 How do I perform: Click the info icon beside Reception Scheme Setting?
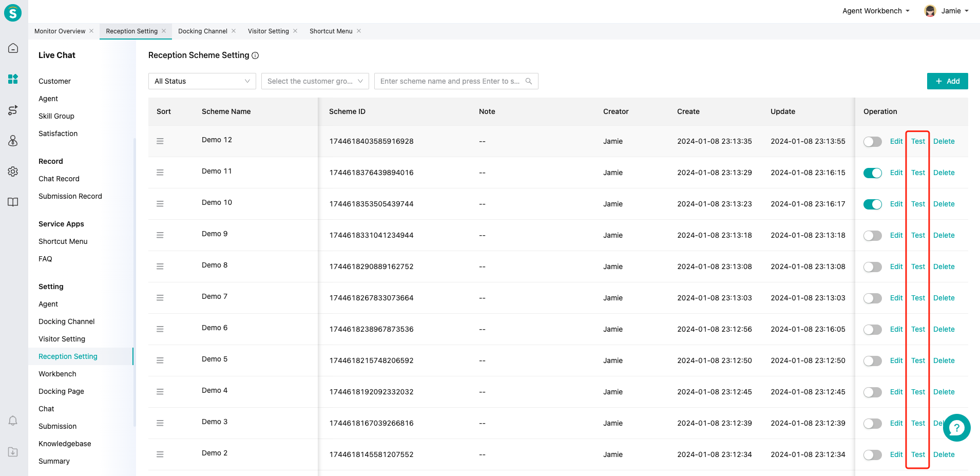(x=255, y=55)
